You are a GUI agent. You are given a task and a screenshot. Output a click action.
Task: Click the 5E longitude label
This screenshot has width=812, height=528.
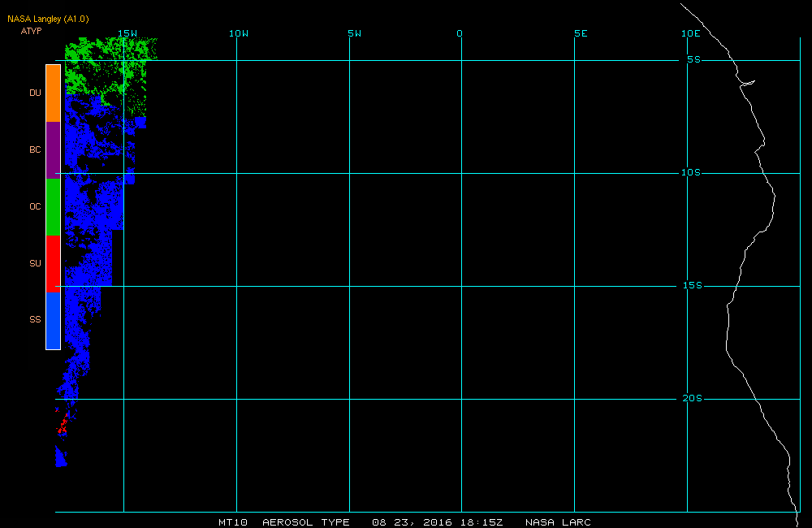[581, 33]
